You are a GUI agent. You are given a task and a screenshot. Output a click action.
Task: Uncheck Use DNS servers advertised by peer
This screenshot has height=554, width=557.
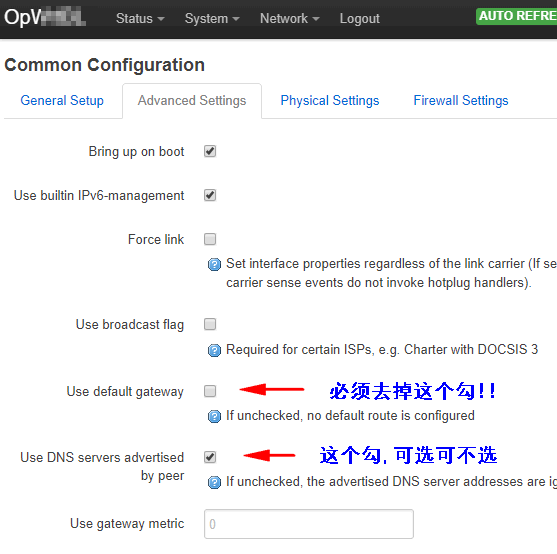[x=210, y=457]
